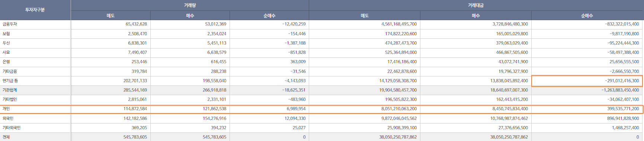
Task: Click the 거래량 group header
Action: pos(190,5)
